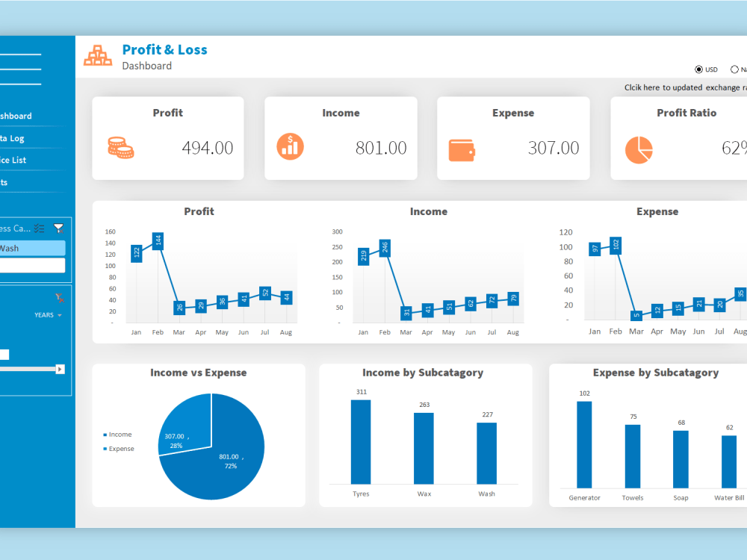Open the Price List sidebar item

click(13, 160)
